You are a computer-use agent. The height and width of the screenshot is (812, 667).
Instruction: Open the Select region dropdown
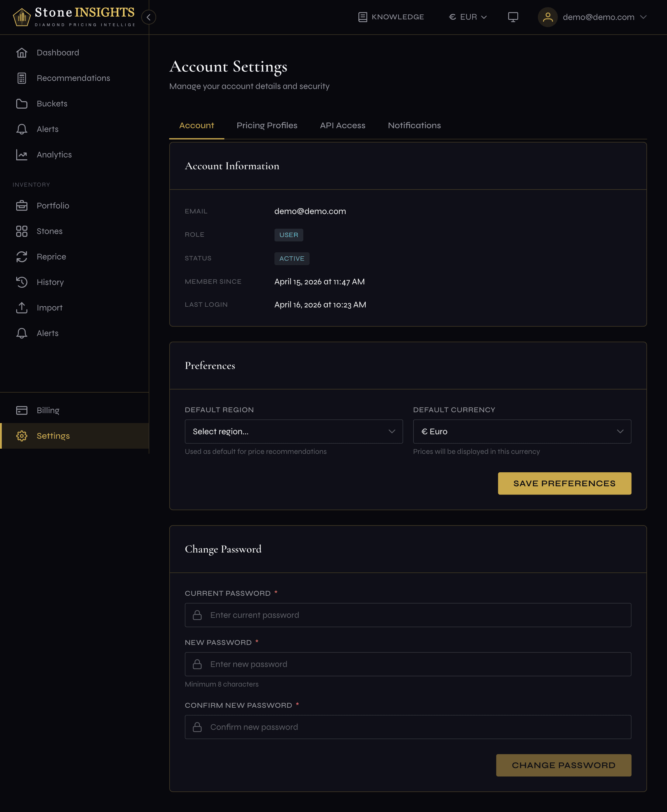click(294, 431)
